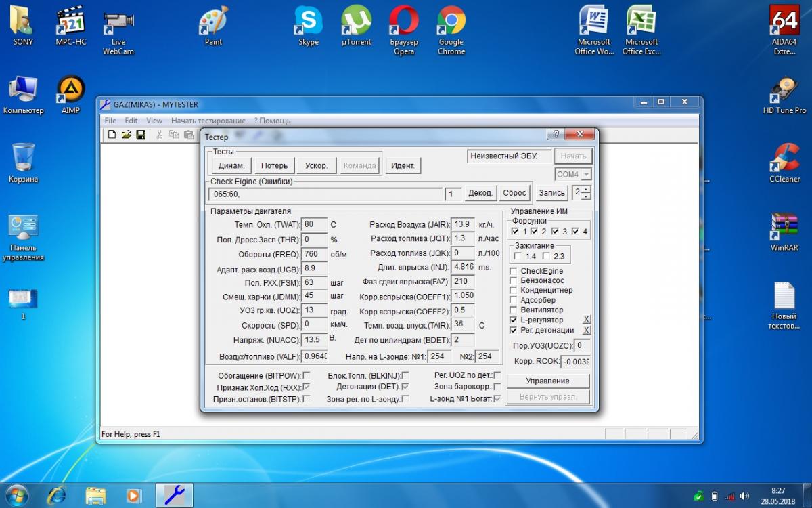Image resolution: width=812 pixels, height=508 pixels.
Task: Click the Сброс button
Action: (515, 193)
